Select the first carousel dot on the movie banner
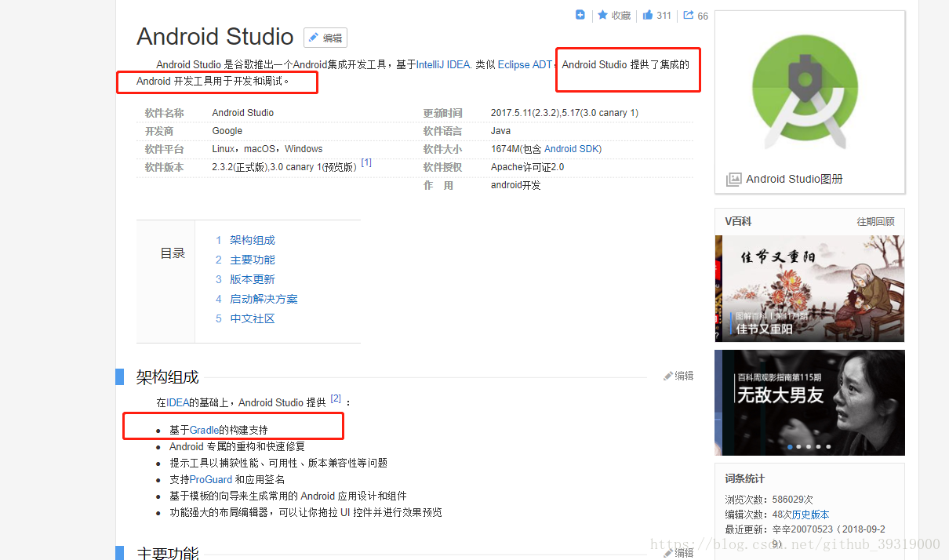Screen dimensions: 949x560 pos(790,446)
